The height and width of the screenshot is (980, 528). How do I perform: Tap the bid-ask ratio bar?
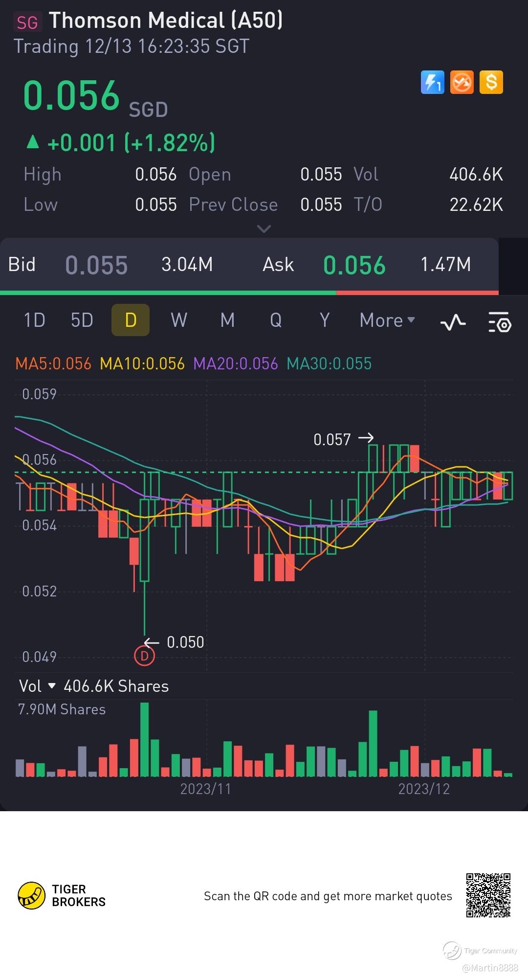(249, 293)
